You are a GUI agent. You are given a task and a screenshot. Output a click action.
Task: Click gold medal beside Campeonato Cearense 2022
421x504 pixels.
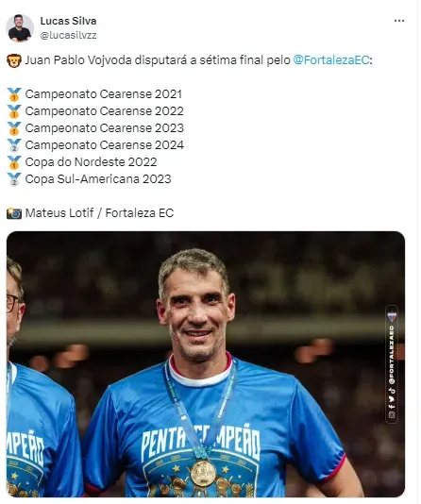coord(14,111)
